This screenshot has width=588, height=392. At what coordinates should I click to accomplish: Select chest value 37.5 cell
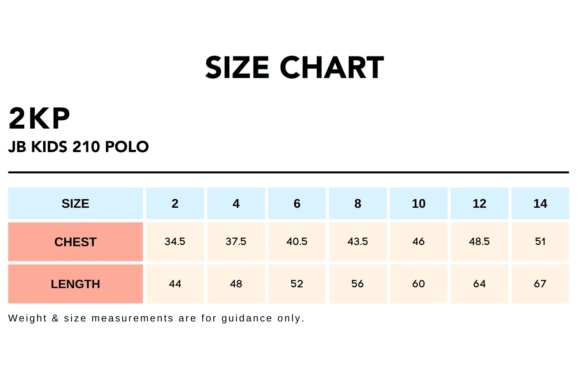click(236, 241)
